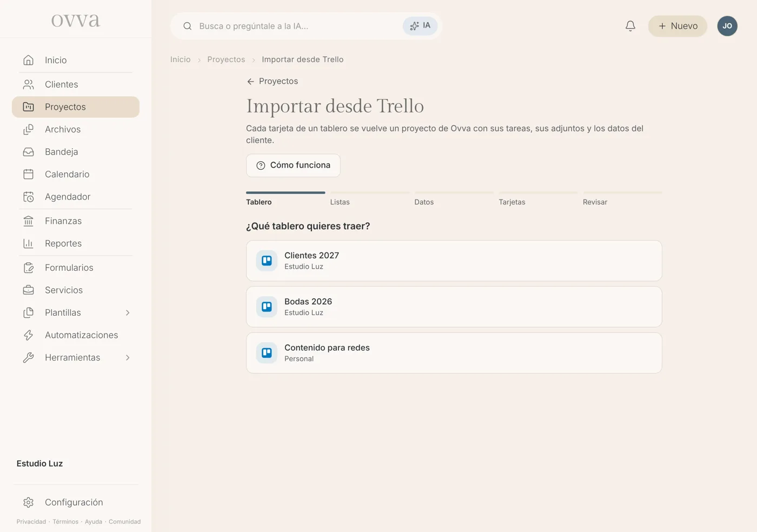Screen dimensions: 757x532
Task: Open the JO user avatar menu
Action: click(x=727, y=26)
